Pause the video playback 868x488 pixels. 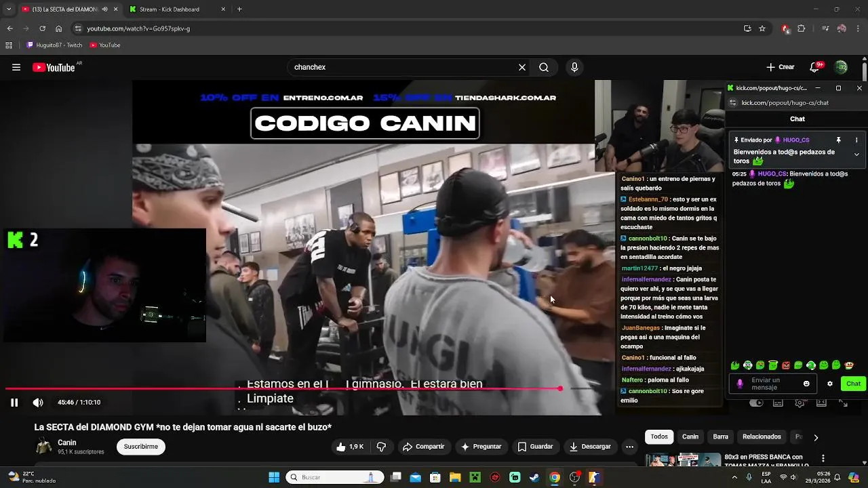(14, 403)
